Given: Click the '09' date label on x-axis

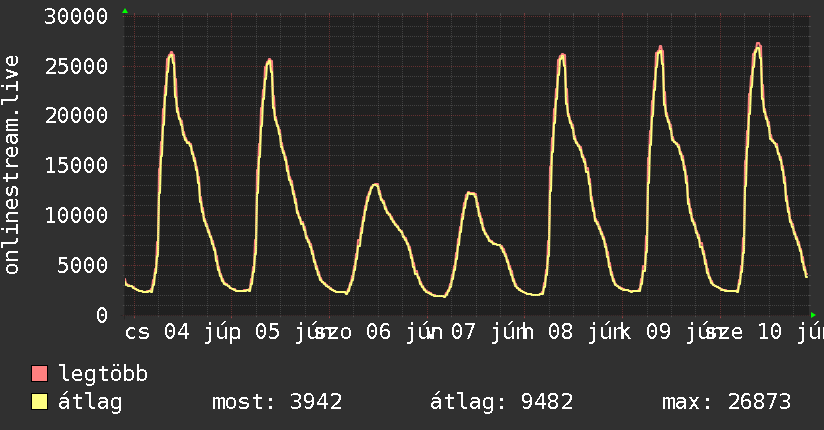Looking at the screenshot, I should pos(658,332).
